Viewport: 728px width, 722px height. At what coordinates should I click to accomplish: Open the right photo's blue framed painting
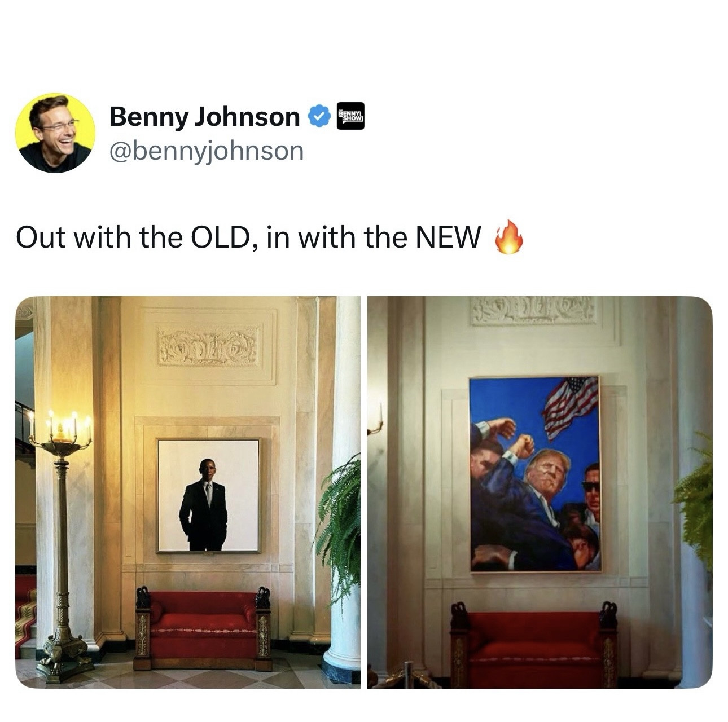pos(534,473)
